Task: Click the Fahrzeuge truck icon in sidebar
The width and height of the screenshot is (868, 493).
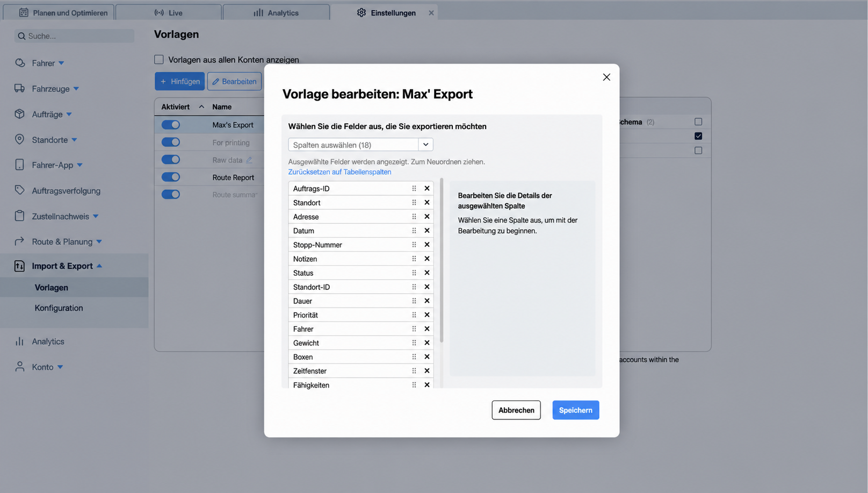Action: tap(20, 88)
